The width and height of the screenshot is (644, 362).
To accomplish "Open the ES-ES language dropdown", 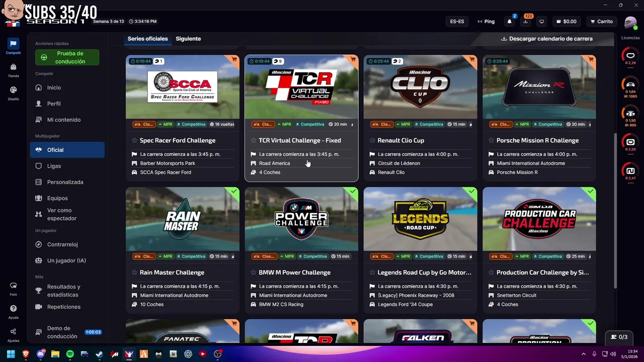I will tap(457, 22).
